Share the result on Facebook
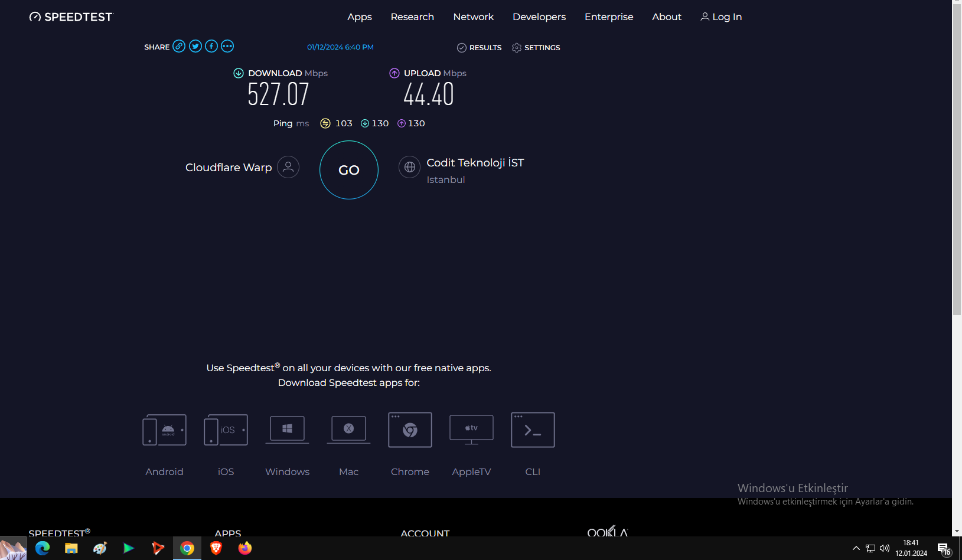962x560 pixels. tap(211, 46)
